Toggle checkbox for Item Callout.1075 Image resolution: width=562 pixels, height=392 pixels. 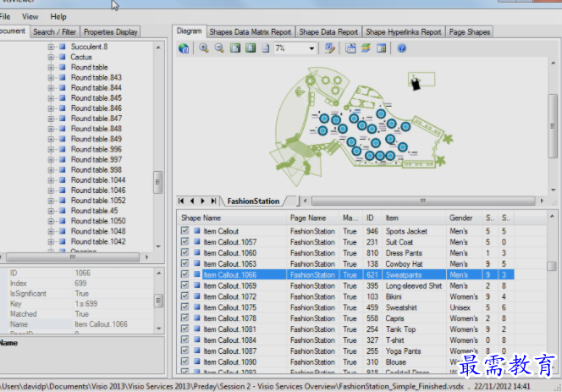coord(185,307)
